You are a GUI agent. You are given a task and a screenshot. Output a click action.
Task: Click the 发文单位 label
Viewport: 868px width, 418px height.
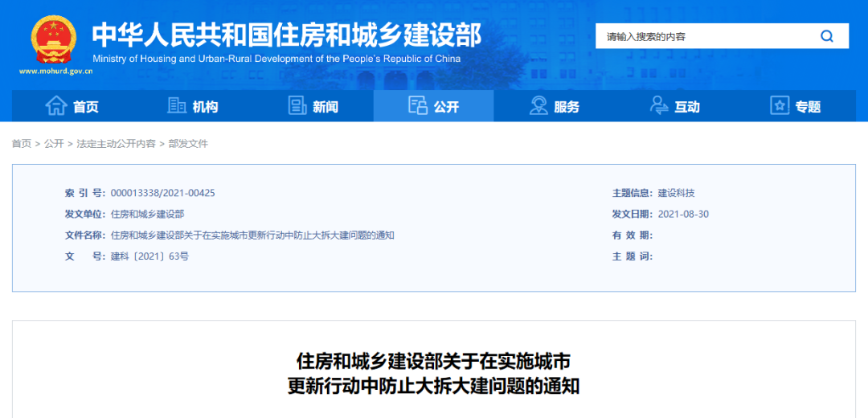point(85,215)
